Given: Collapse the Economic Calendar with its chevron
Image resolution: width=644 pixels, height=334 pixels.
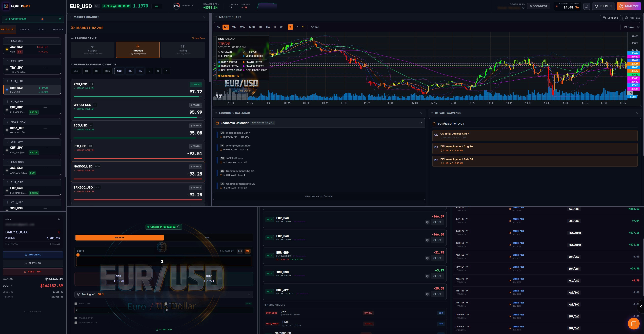Looking at the screenshot, I should tap(421, 123).
